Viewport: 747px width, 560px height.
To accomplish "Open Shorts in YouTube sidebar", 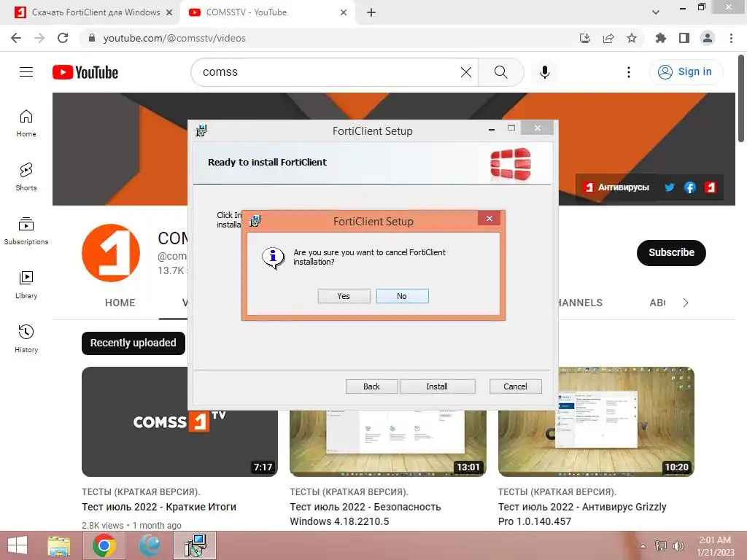I will coord(26,177).
